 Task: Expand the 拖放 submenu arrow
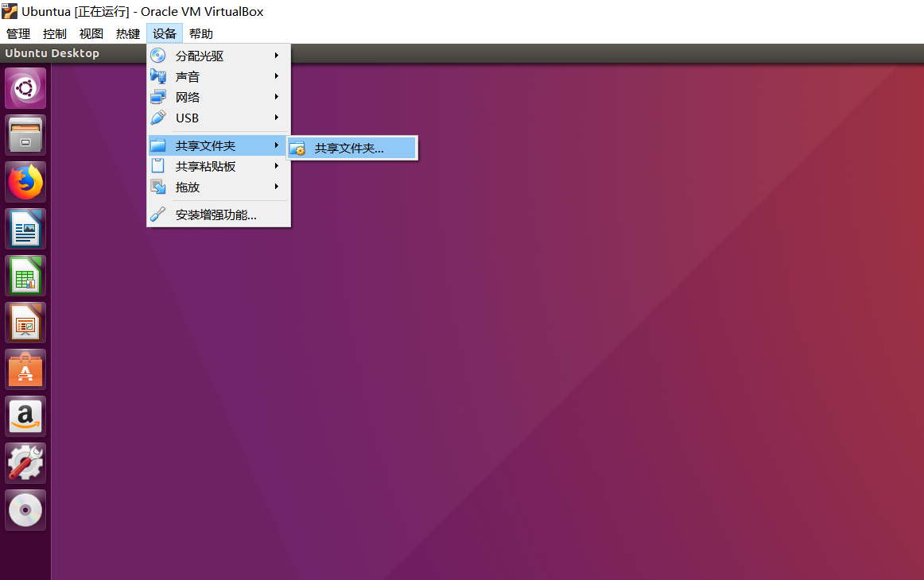click(x=277, y=187)
